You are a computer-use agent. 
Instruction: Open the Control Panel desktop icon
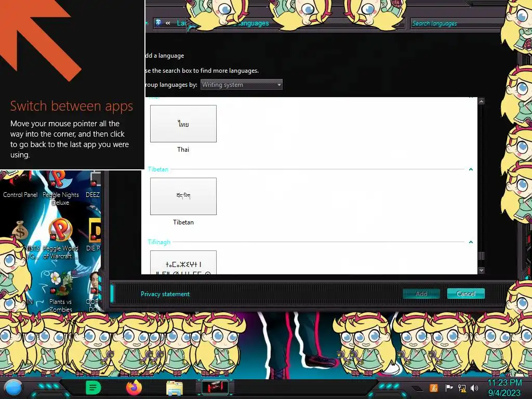point(20,184)
